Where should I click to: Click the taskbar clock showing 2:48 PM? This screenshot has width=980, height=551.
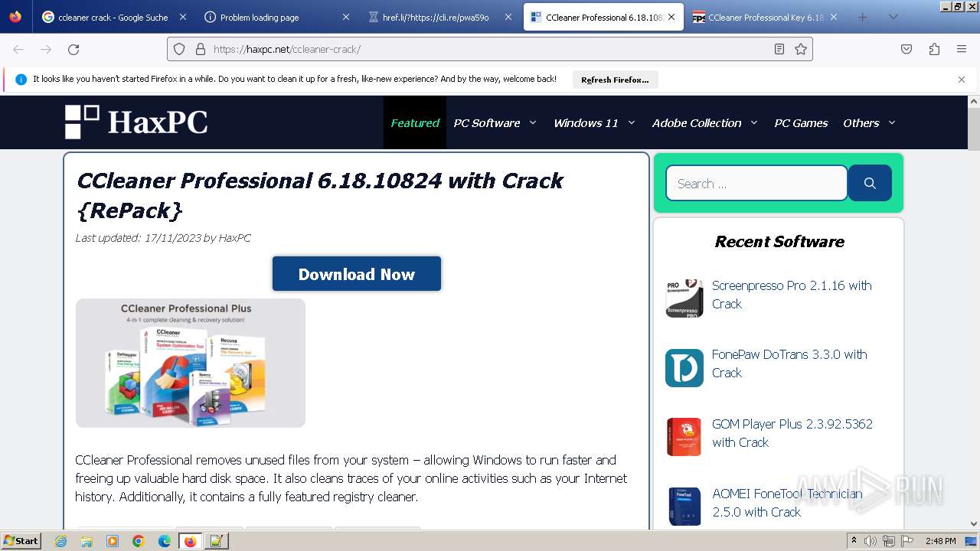coord(940,541)
